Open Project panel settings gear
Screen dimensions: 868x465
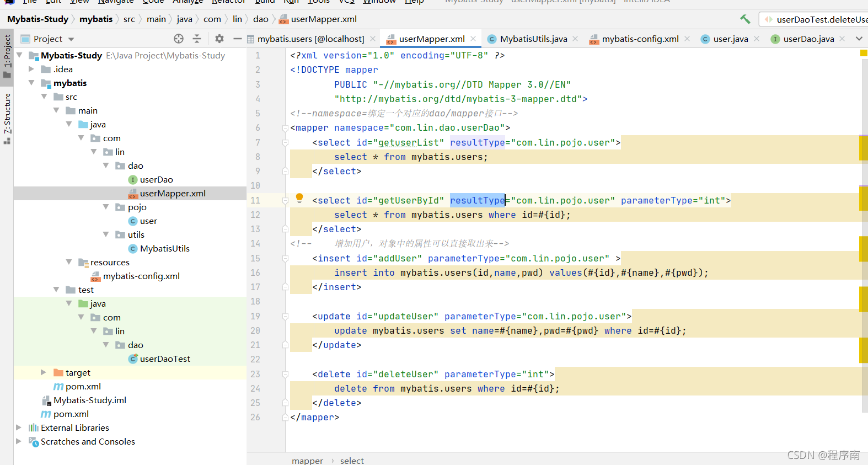219,39
